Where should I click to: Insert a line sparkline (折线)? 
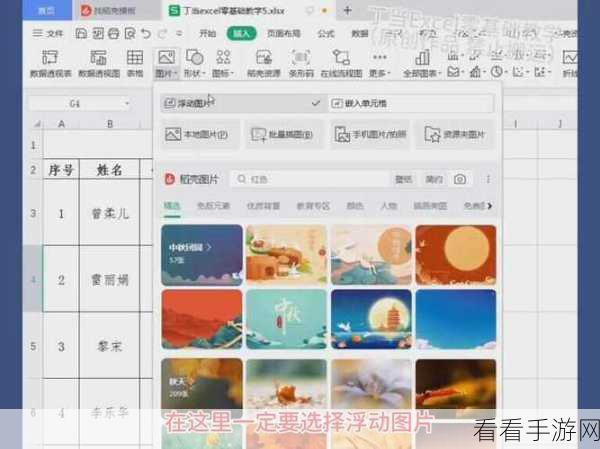569,64
